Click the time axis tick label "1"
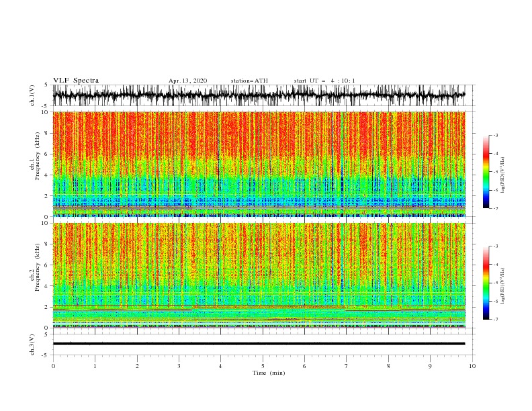532x411 pixels. click(95, 366)
